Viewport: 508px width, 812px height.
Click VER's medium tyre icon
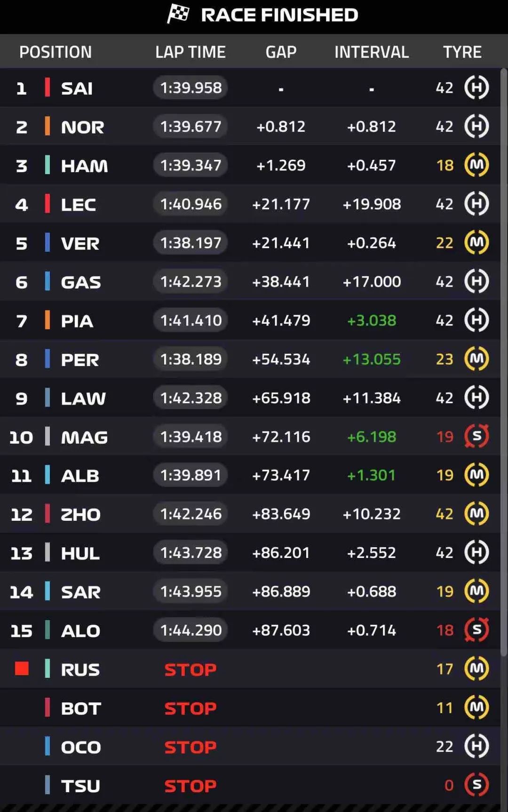[476, 243]
